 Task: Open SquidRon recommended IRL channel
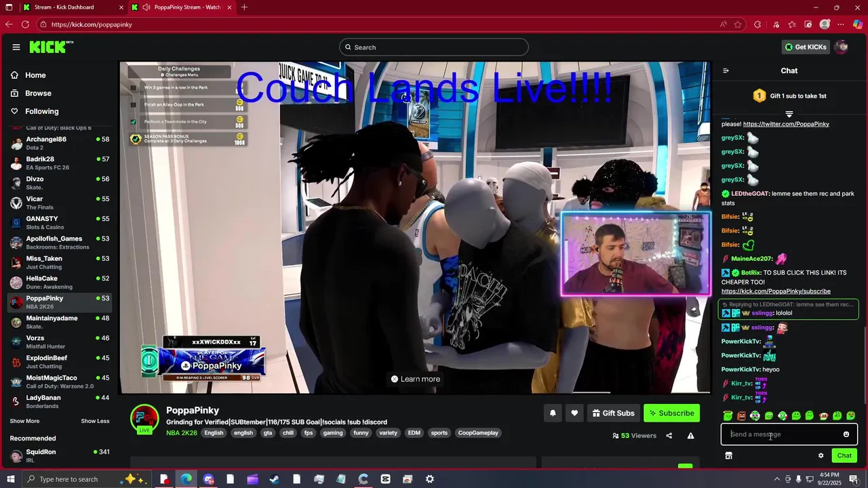click(60, 455)
